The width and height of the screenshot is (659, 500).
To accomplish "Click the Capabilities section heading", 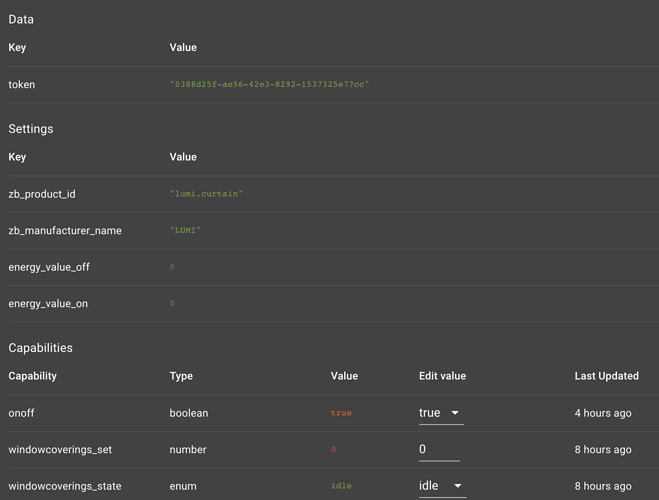I will point(40,348).
